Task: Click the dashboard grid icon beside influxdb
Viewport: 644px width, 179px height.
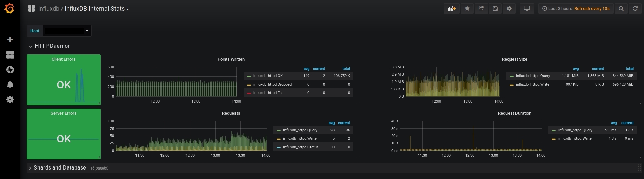Action: (31, 8)
